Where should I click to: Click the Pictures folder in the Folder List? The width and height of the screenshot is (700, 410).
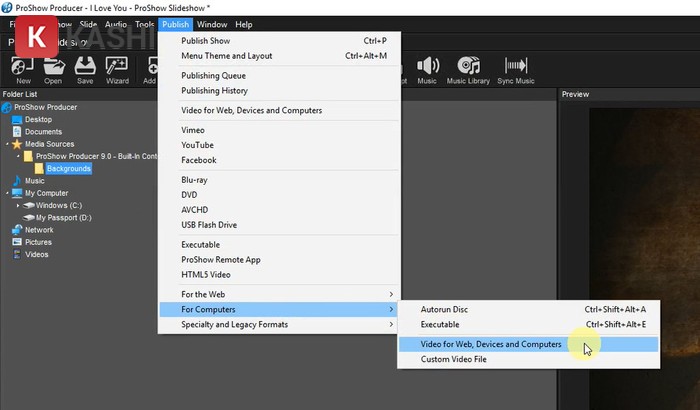(x=38, y=242)
